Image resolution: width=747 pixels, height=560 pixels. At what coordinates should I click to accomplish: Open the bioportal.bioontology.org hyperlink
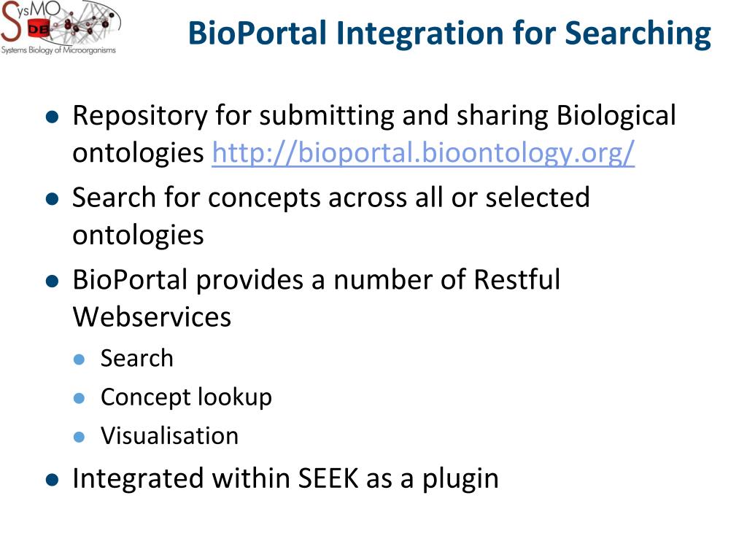pos(423,153)
